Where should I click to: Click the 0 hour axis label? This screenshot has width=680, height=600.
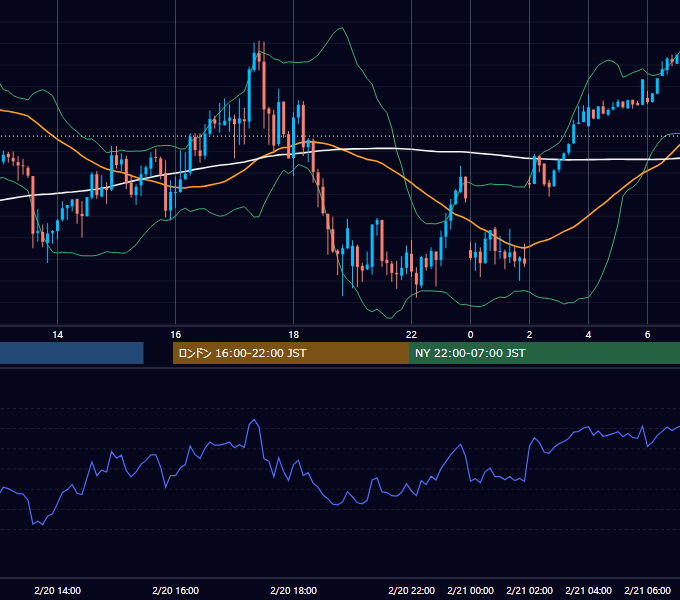click(x=471, y=335)
